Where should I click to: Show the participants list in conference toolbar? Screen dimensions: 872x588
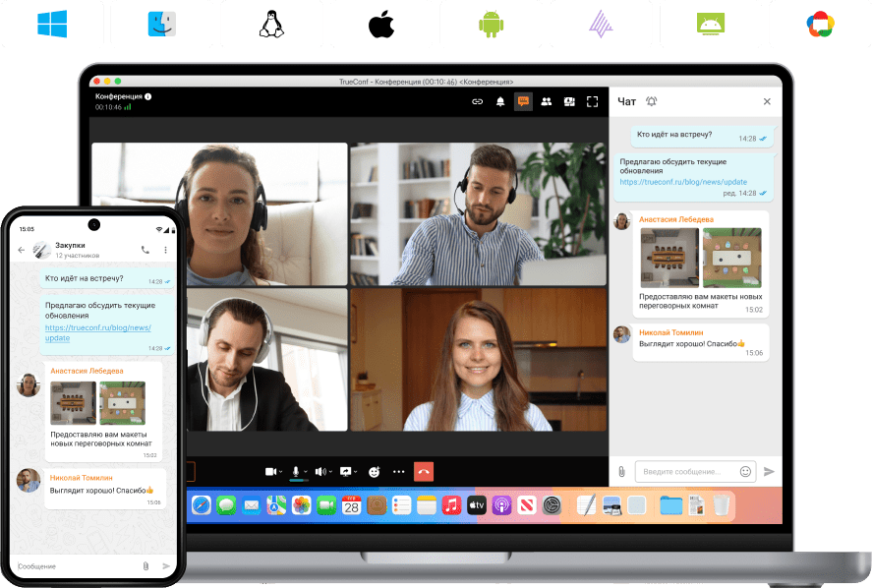[546, 101]
